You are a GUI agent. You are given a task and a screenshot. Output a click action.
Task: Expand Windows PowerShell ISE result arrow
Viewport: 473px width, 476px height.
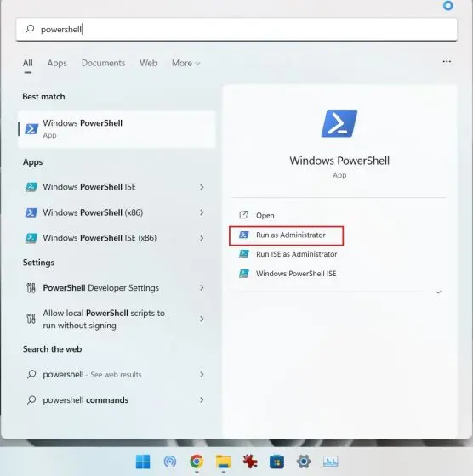click(202, 187)
